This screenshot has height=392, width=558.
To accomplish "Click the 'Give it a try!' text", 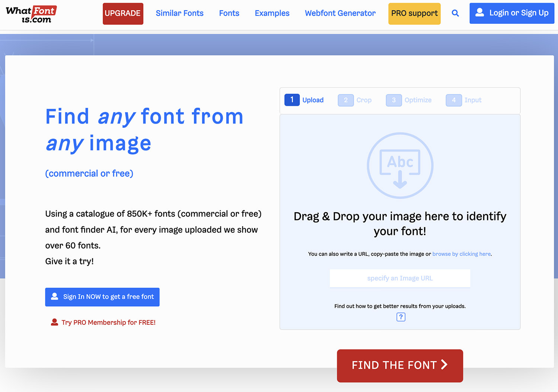I will point(70,262).
